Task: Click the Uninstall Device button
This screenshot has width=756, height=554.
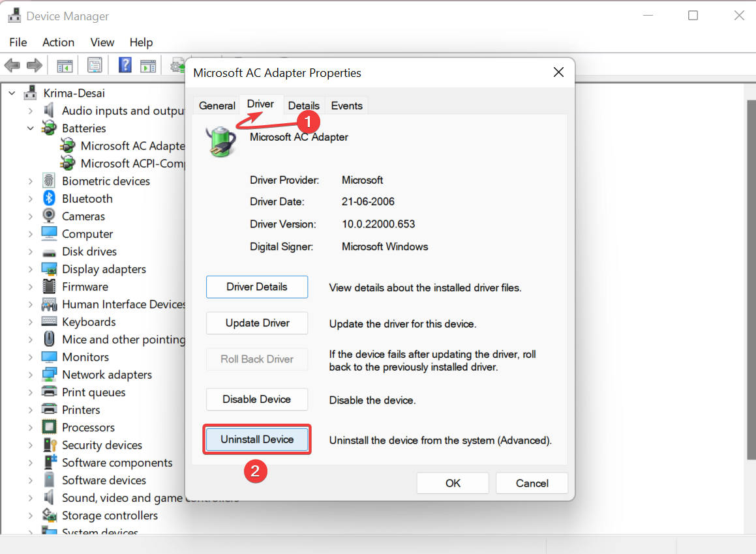Action: (257, 439)
